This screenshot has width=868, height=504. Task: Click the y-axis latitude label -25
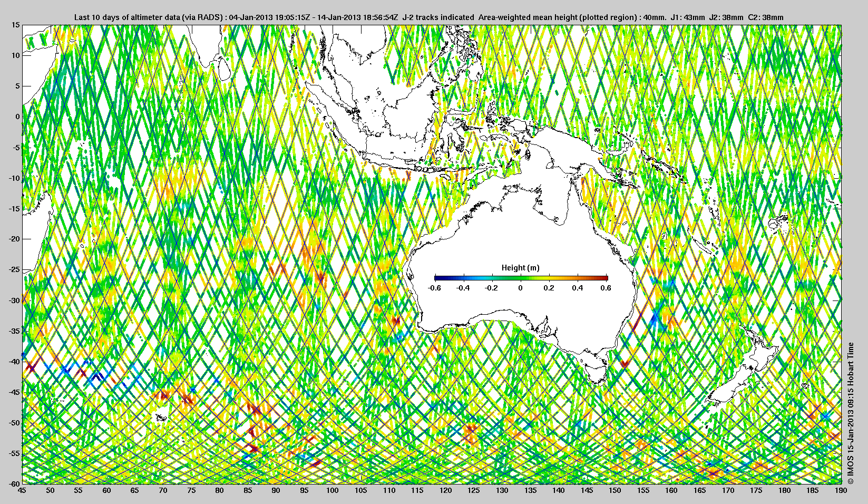(x=15, y=269)
